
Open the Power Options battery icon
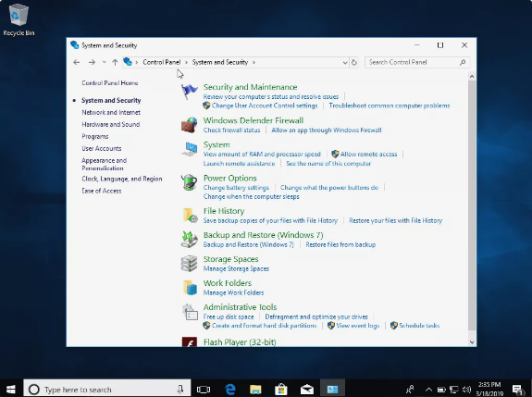click(x=189, y=182)
